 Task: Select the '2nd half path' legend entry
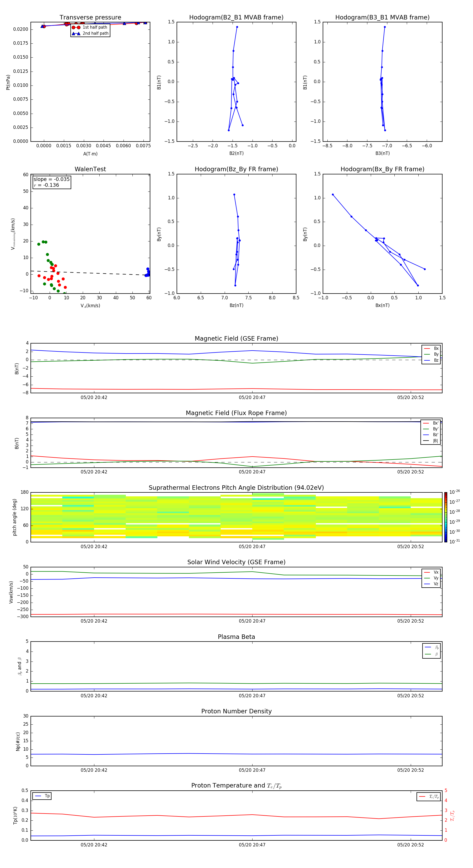90,33
